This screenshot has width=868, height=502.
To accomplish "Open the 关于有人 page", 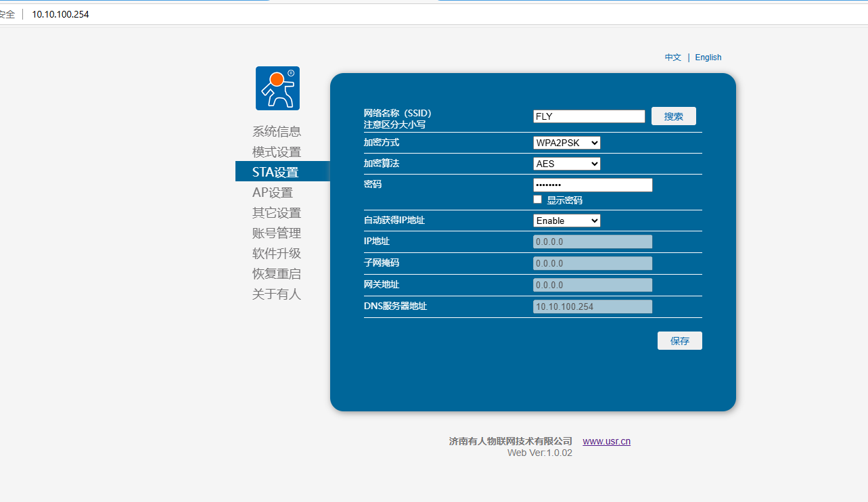I will coord(277,294).
